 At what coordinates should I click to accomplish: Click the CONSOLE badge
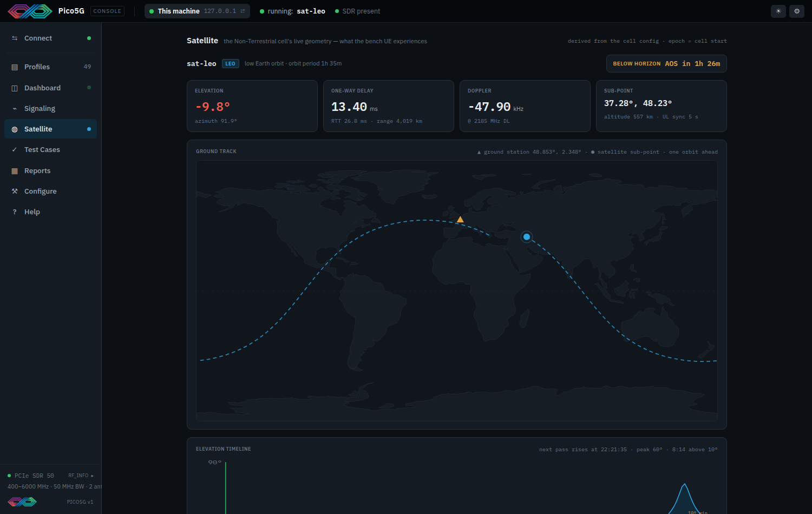(107, 11)
